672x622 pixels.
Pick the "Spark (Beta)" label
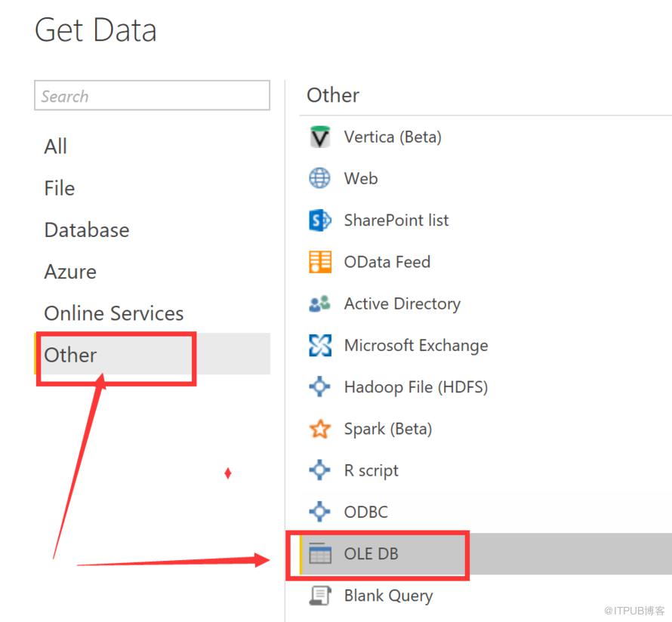[388, 428]
